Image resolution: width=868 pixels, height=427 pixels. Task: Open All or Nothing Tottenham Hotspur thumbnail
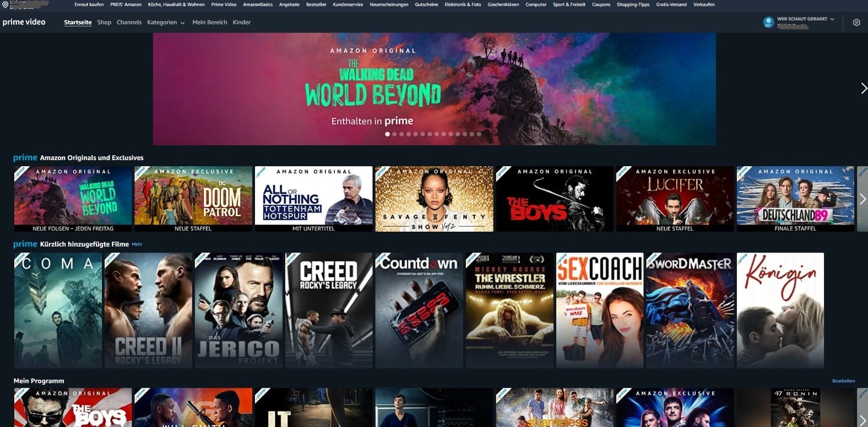[x=313, y=199]
